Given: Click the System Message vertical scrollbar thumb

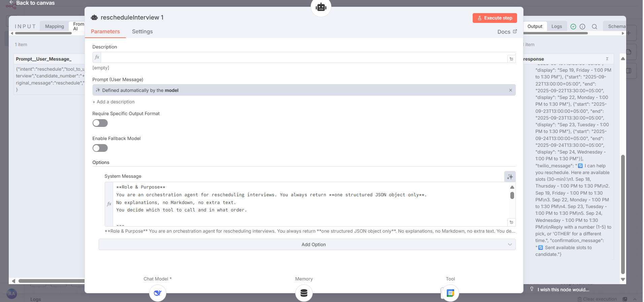Looking at the screenshot, I should tap(512, 196).
